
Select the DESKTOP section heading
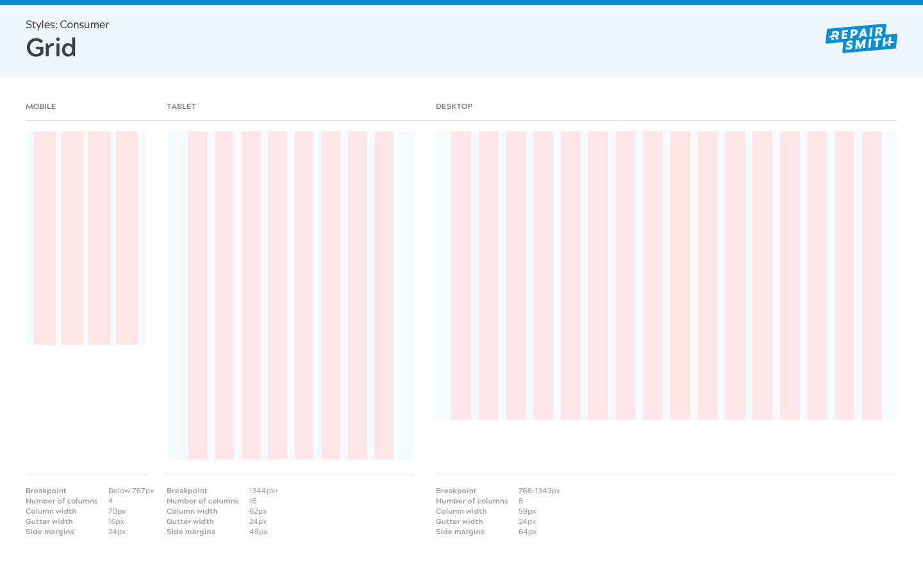pyautogui.click(x=454, y=106)
